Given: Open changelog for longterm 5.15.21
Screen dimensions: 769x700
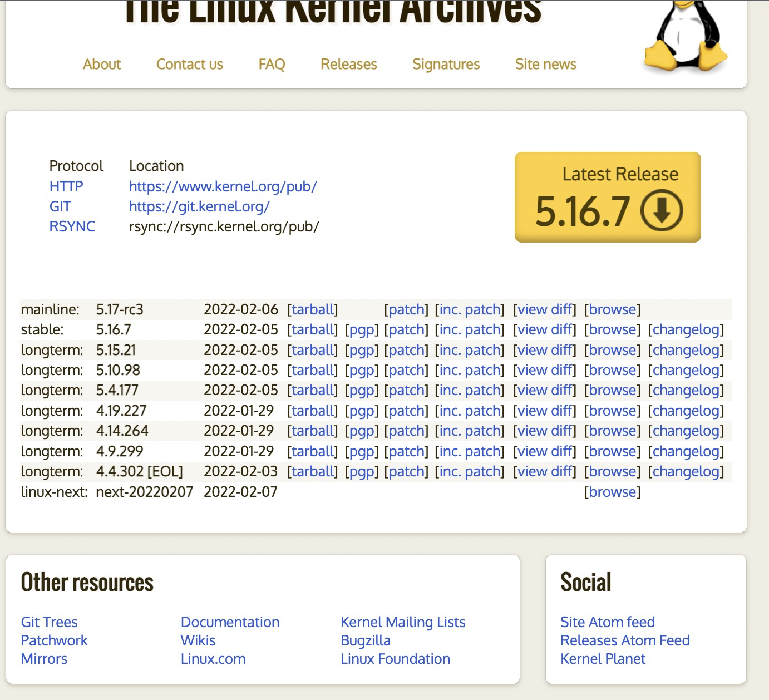Looking at the screenshot, I should coord(686,351).
